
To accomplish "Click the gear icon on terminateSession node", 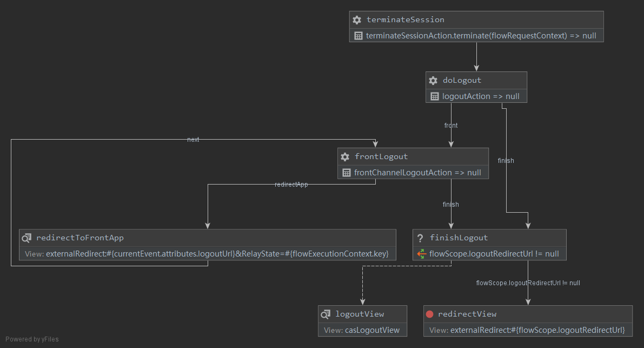I will [357, 19].
